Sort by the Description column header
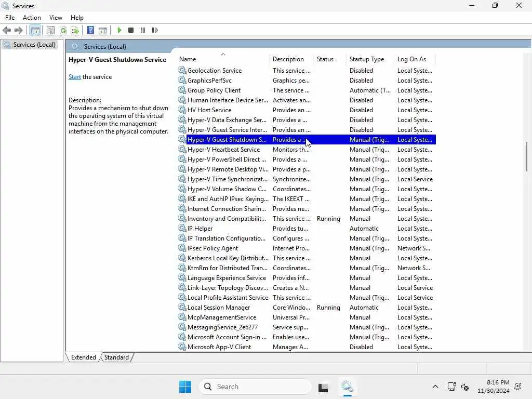Image resolution: width=532 pixels, height=399 pixels. click(292, 59)
